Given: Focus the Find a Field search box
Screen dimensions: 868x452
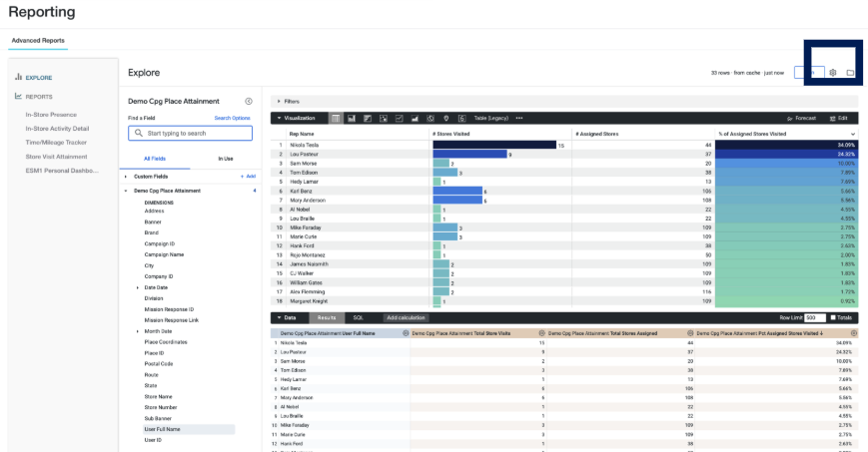Looking at the screenshot, I should tap(191, 134).
